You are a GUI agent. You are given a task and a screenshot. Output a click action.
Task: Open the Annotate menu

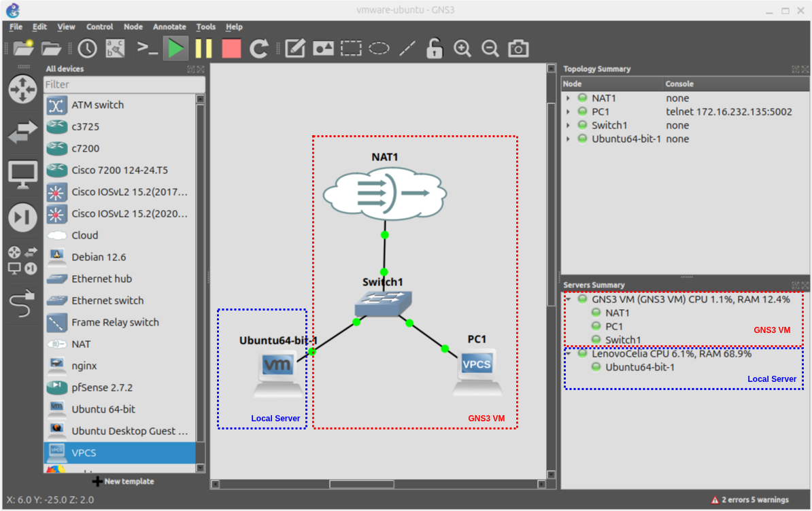point(169,27)
